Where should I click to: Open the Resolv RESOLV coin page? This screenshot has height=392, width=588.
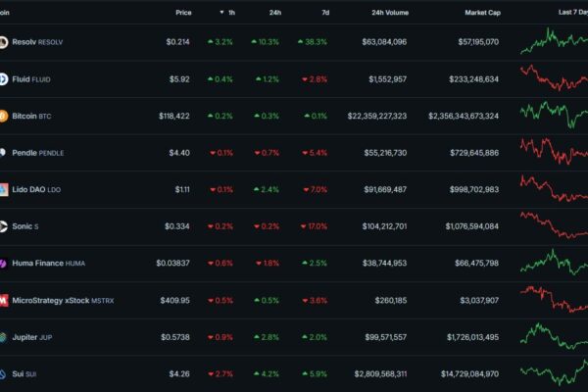[37, 42]
